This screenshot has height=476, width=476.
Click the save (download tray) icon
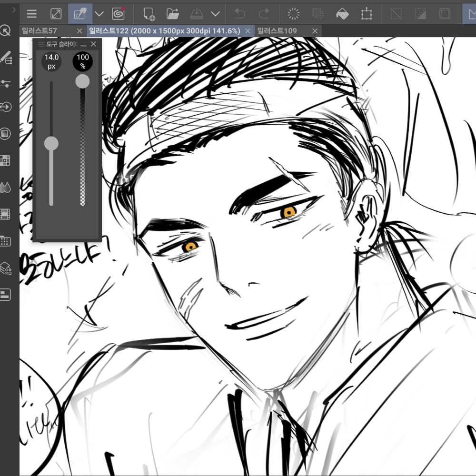[197, 14]
